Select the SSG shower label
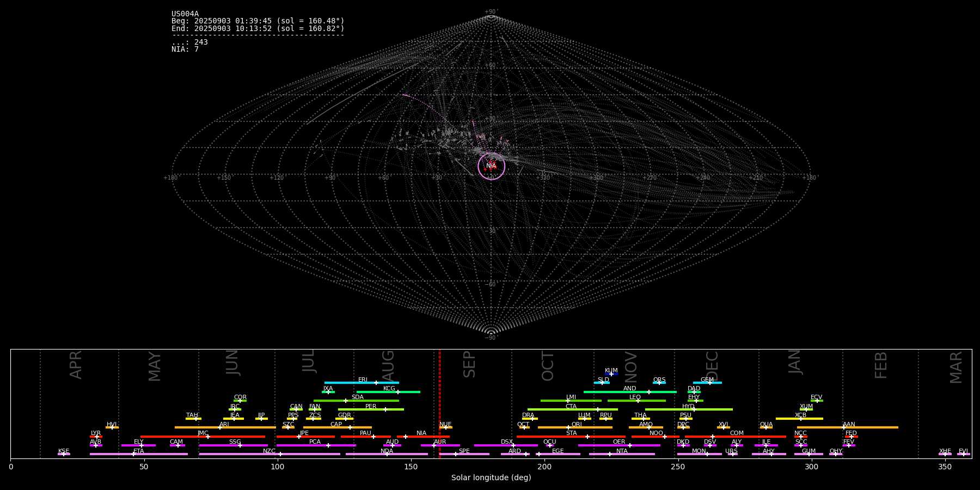The width and height of the screenshot is (980, 490). click(x=235, y=442)
